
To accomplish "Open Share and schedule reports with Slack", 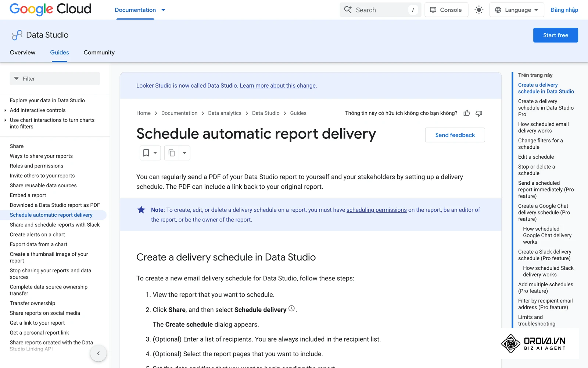I will pos(55,225).
